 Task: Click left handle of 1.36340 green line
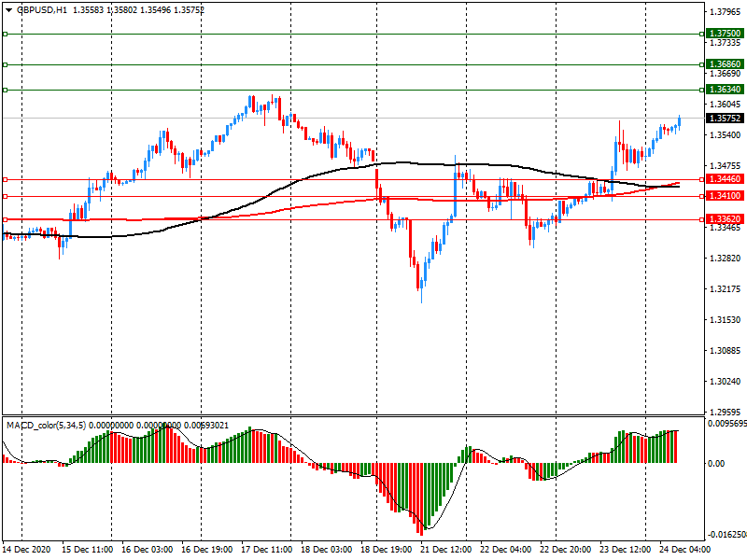coord(5,91)
